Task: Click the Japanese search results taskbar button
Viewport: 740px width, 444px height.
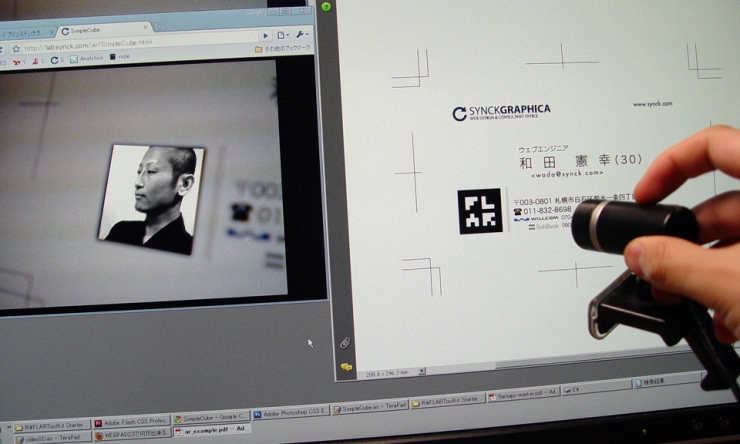Action: 666,382
